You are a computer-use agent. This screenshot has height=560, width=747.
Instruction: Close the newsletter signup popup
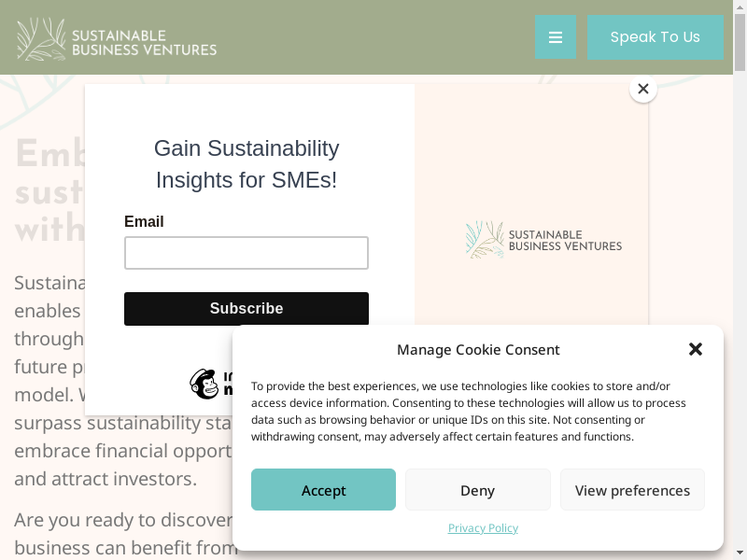click(642, 90)
